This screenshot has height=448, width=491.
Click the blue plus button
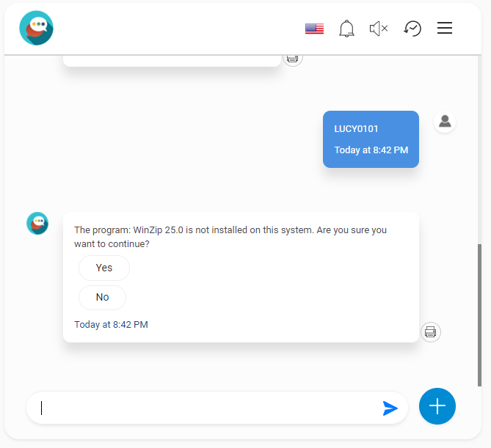[x=437, y=406]
